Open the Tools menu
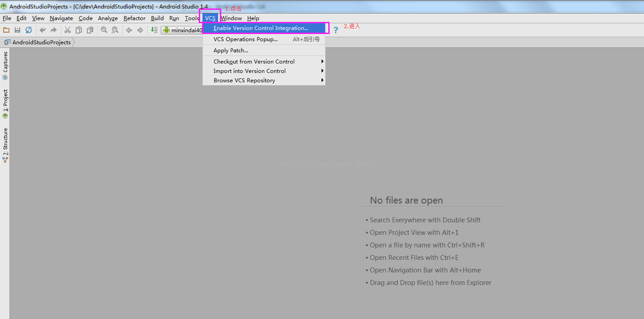644x319 pixels. (x=192, y=18)
